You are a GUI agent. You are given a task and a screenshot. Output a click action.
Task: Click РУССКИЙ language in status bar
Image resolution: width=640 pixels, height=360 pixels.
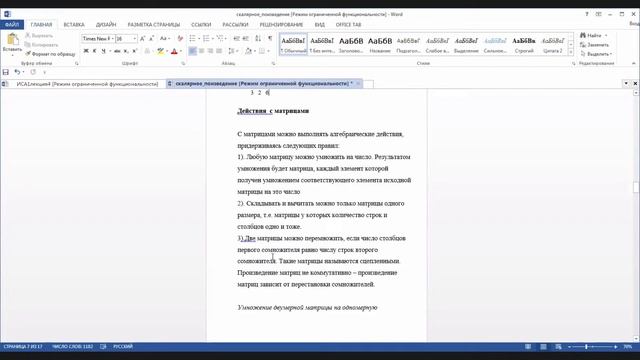pos(123,347)
